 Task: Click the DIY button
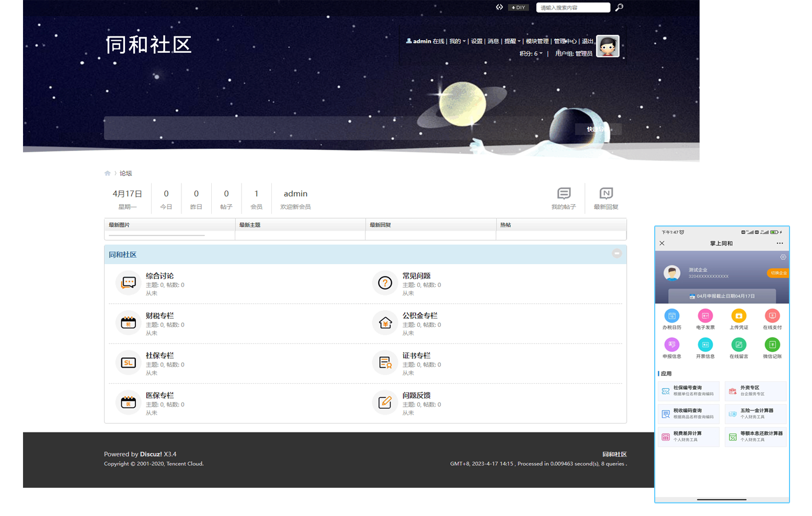click(x=519, y=7)
